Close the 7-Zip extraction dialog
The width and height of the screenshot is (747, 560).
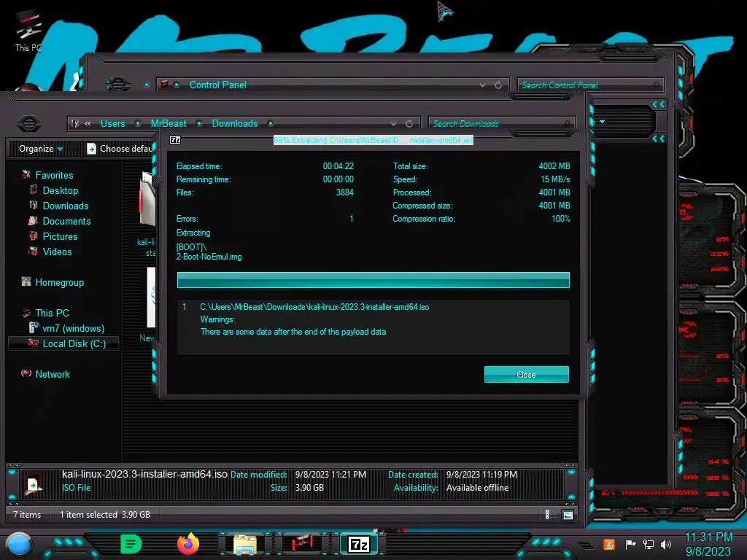click(x=527, y=374)
